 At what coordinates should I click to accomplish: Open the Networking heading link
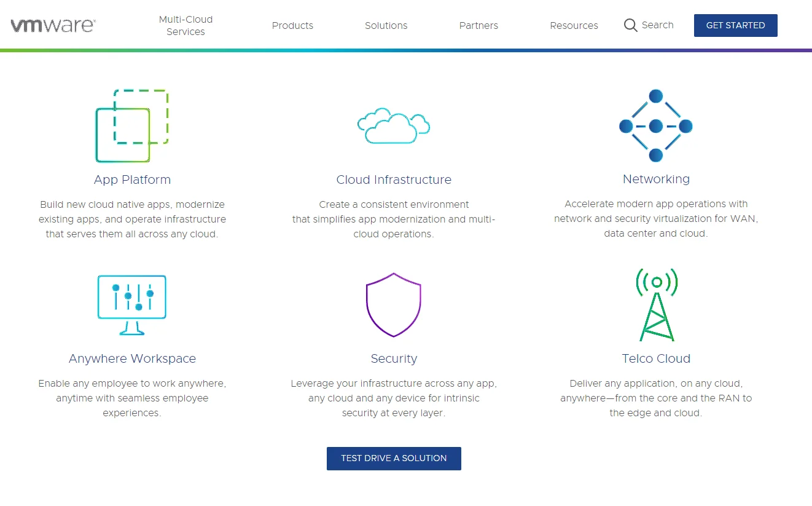pyautogui.click(x=656, y=179)
